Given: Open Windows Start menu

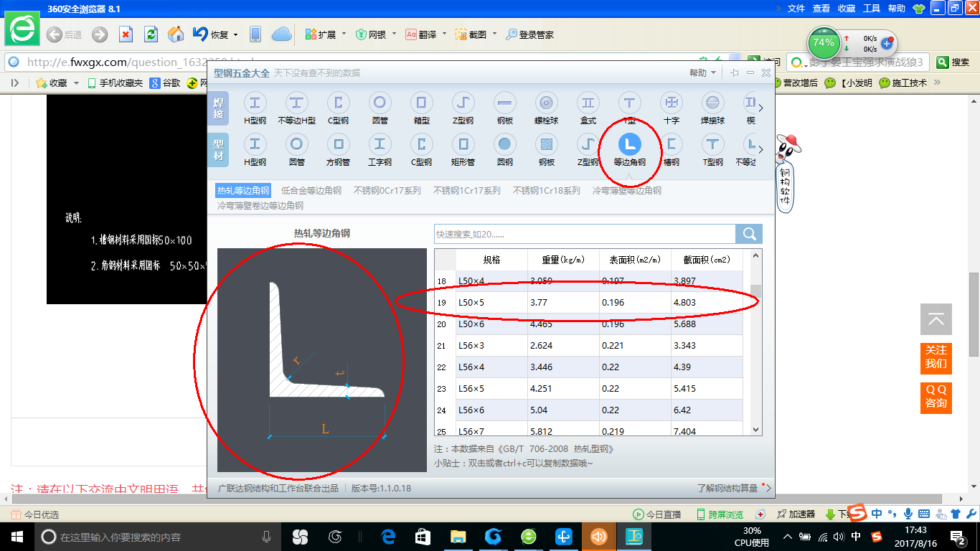Looking at the screenshot, I should pos(17,536).
